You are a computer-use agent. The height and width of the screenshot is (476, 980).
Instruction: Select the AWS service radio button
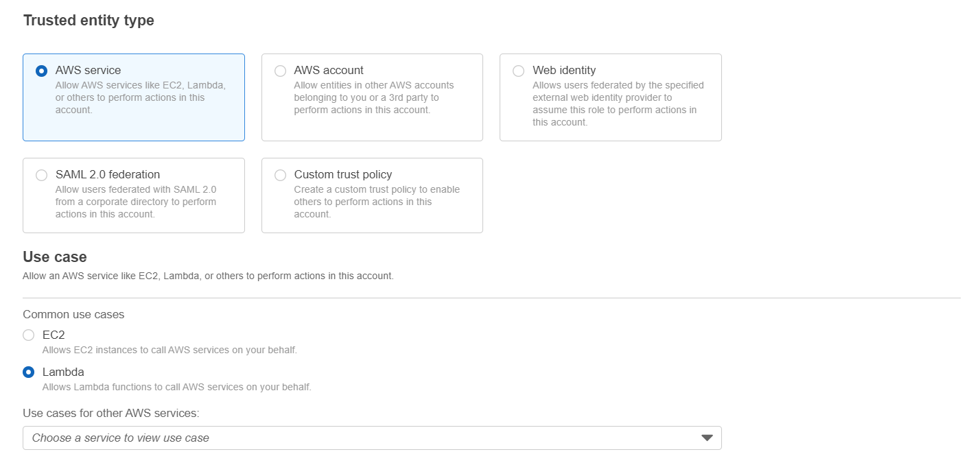[x=42, y=71]
